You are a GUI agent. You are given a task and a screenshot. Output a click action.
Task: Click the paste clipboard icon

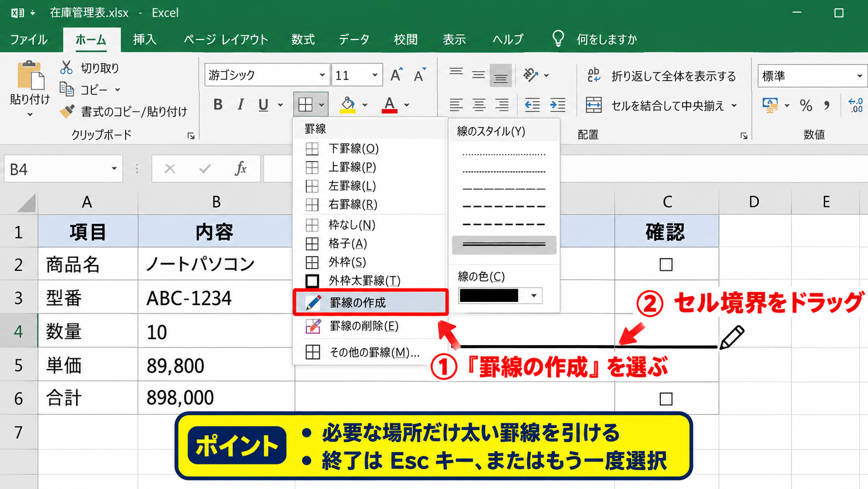(30, 76)
